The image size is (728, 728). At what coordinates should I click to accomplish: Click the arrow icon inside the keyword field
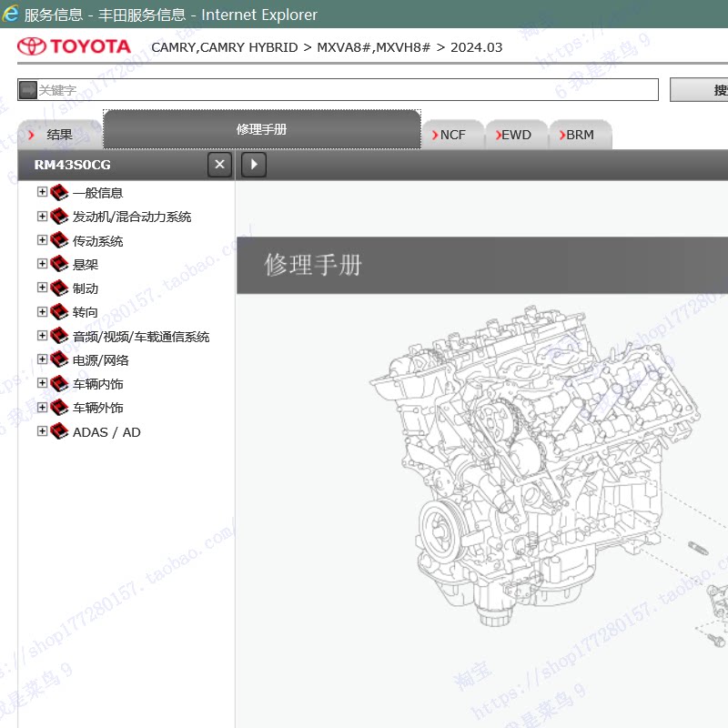coord(28,89)
